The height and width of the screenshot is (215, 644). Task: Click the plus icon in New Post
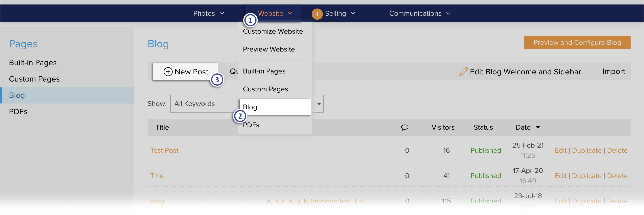coord(168,72)
